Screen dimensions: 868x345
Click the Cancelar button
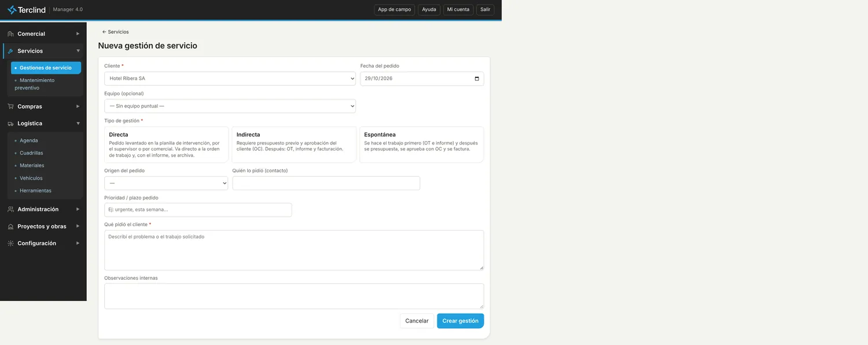[x=417, y=321]
